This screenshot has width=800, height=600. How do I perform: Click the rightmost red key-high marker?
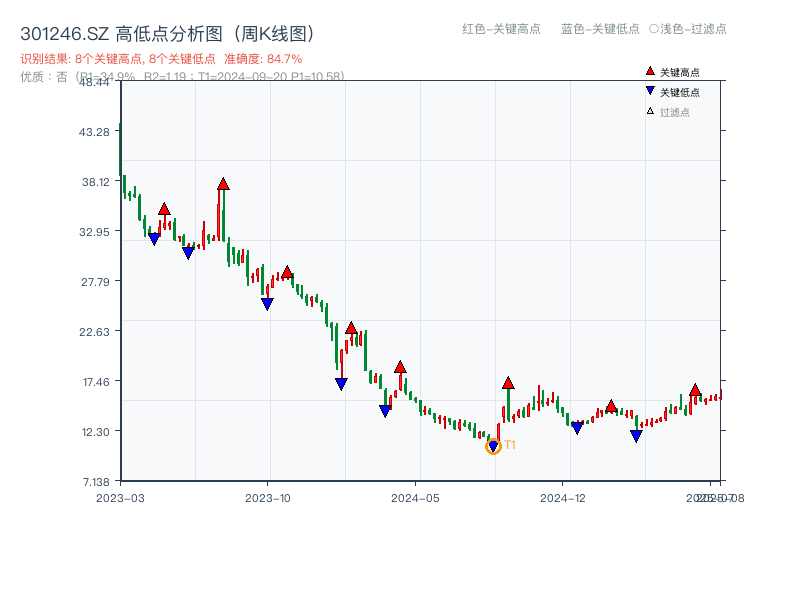[695, 392]
